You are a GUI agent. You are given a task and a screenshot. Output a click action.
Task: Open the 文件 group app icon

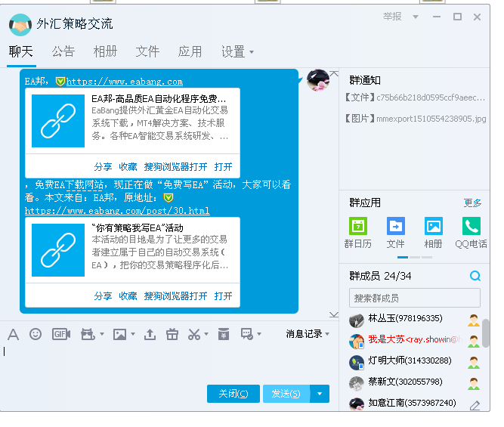click(x=396, y=226)
